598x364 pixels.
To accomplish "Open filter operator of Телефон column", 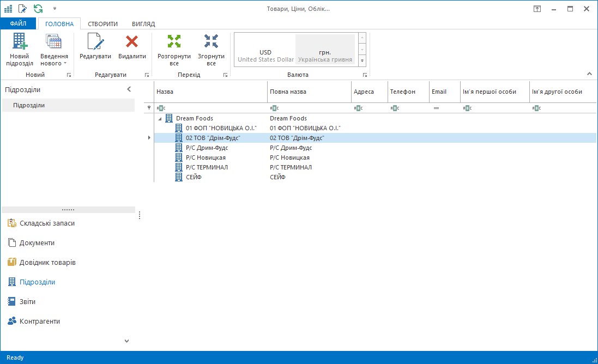I will 395,108.
